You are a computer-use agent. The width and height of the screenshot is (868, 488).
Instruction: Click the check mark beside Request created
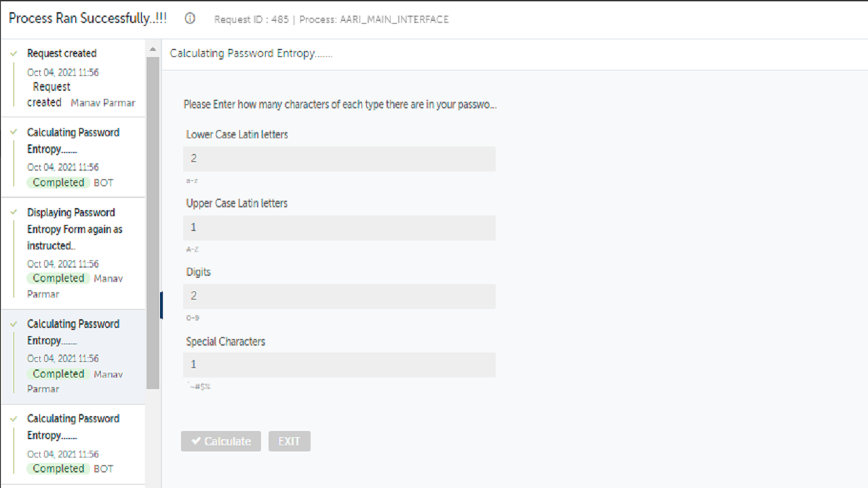pyautogui.click(x=14, y=53)
